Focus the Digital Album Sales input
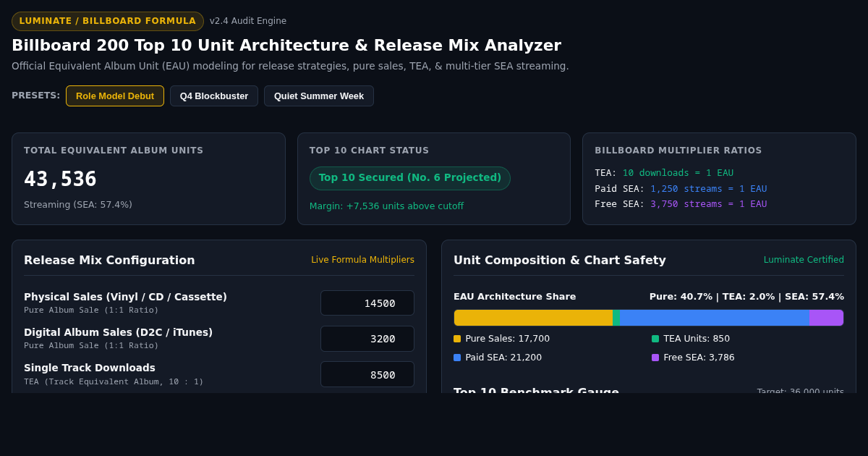The height and width of the screenshot is (456, 868). (367, 339)
